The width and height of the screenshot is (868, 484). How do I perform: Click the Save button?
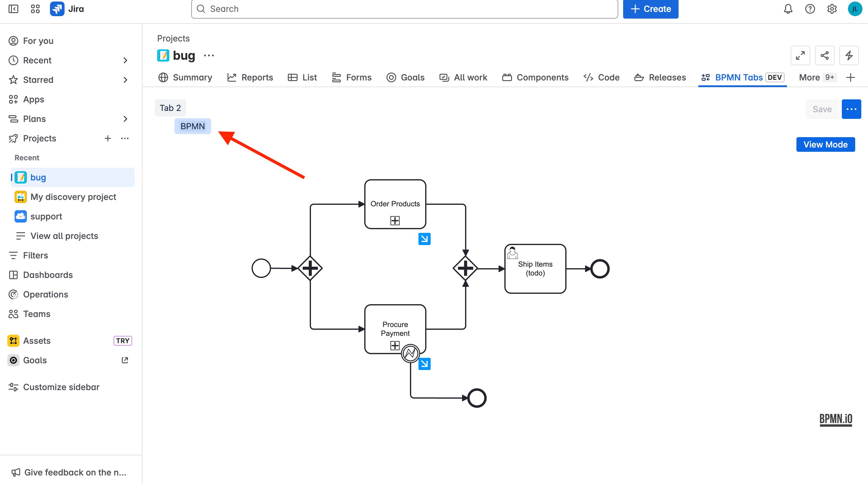(822, 109)
